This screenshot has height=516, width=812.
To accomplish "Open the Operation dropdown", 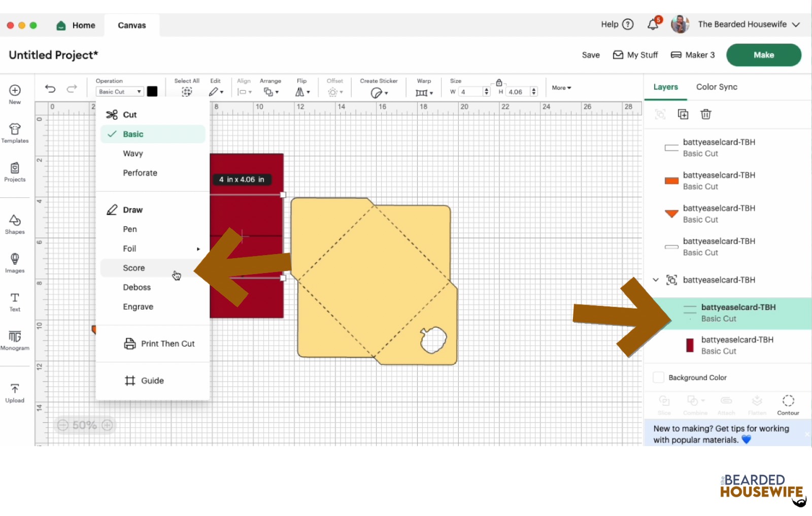I will pyautogui.click(x=120, y=92).
